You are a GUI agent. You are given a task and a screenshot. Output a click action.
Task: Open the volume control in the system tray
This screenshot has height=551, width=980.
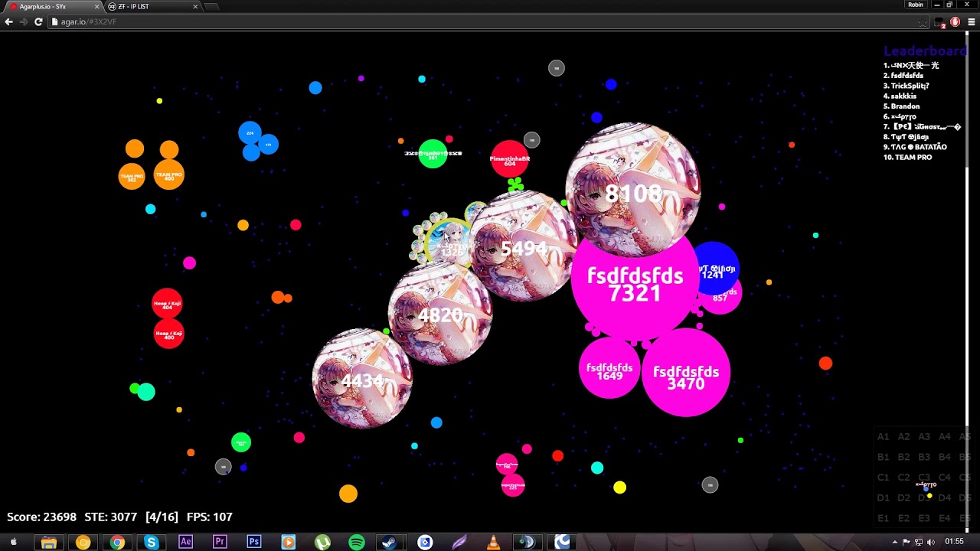click(x=931, y=542)
